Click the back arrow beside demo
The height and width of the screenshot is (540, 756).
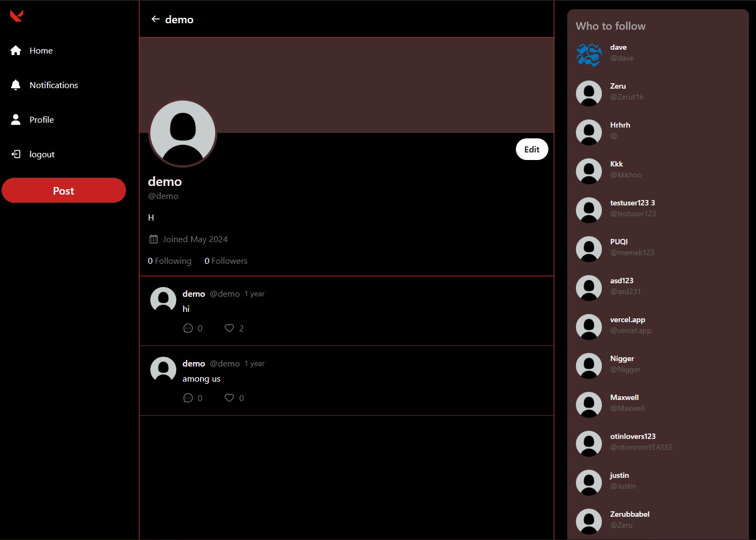156,19
